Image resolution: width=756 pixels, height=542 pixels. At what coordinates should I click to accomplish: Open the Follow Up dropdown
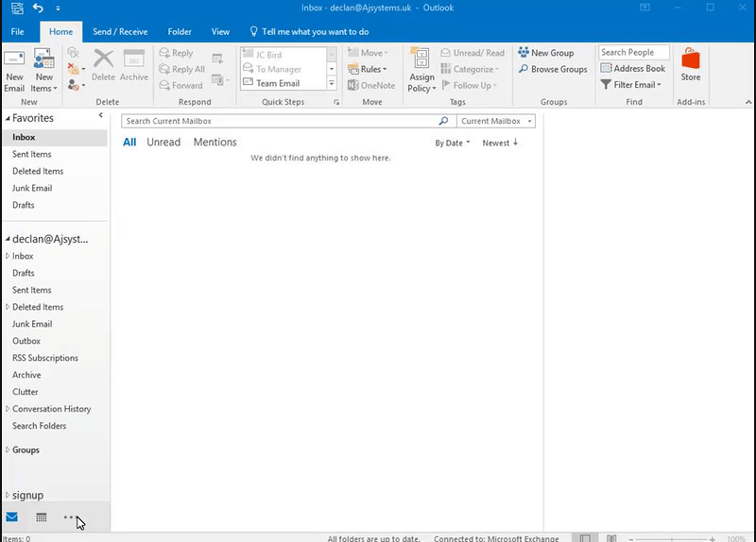[469, 85]
